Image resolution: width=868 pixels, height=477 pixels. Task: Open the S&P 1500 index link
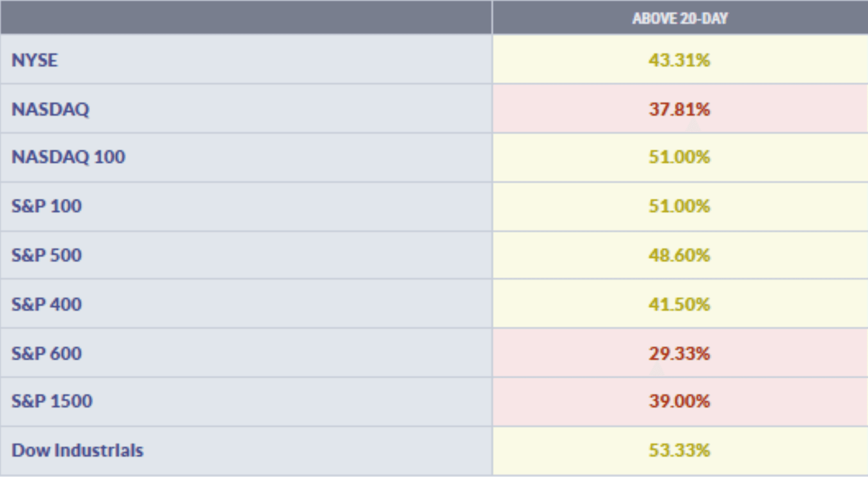click(x=52, y=401)
